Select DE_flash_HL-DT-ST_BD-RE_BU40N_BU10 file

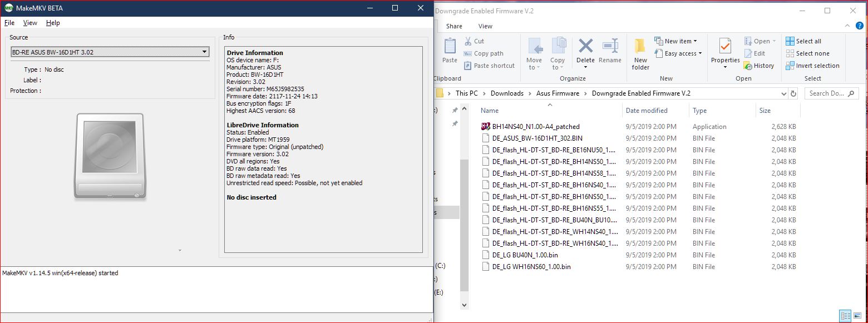pos(549,220)
